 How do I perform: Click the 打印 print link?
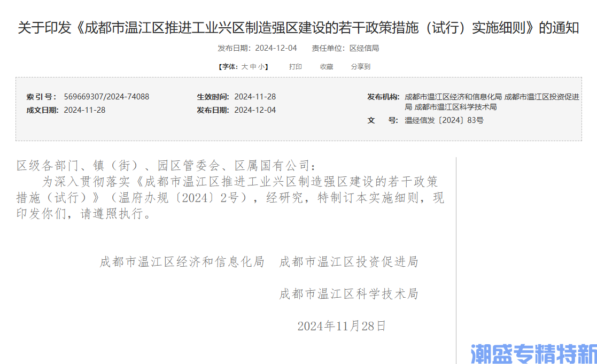pos(296,67)
